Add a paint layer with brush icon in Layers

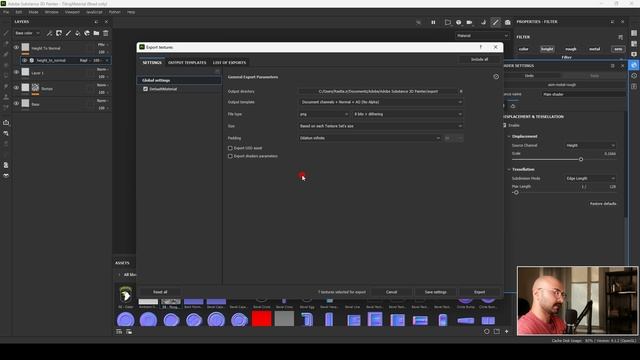coord(68,33)
